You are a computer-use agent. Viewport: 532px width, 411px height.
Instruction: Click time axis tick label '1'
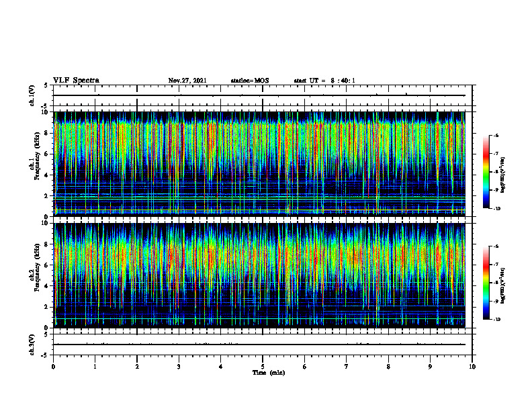tap(95, 367)
